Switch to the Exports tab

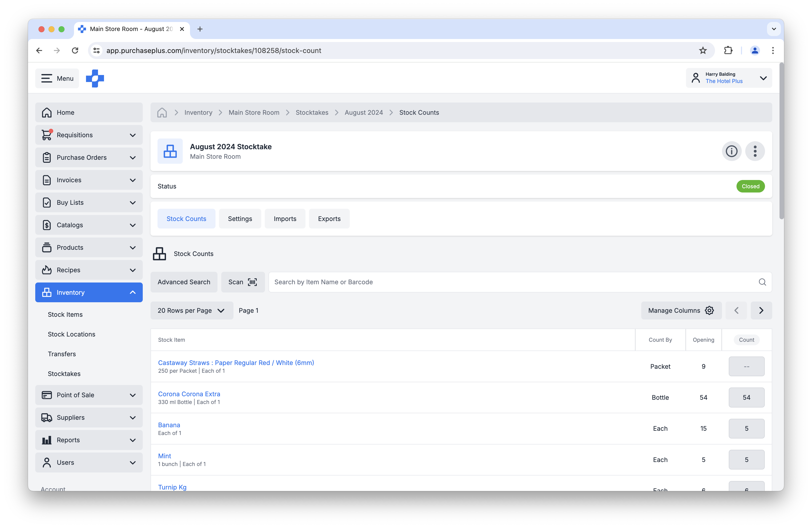[329, 218]
